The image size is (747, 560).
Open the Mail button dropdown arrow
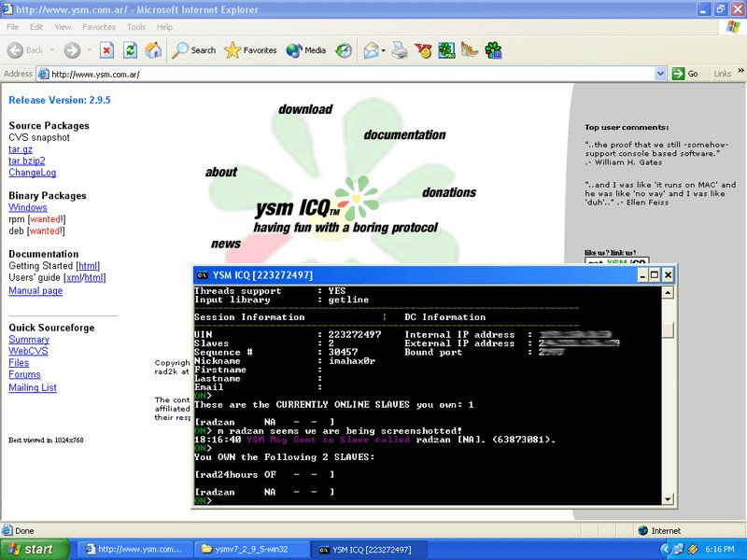(x=383, y=50)
